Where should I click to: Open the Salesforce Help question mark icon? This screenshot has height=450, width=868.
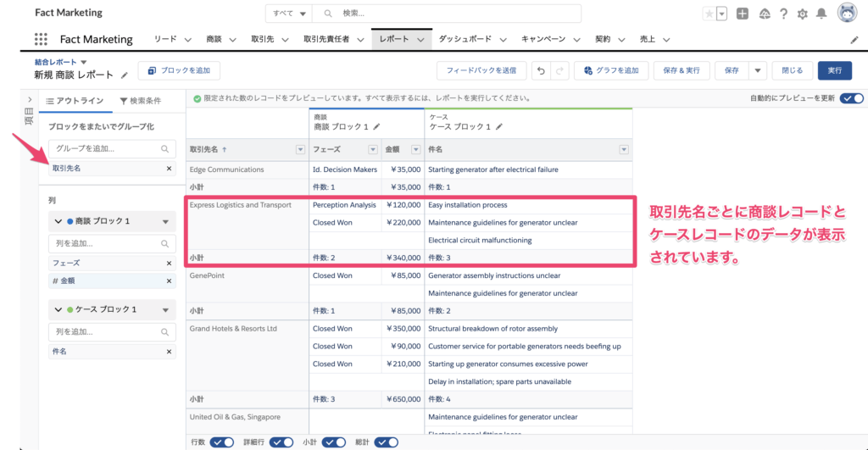point(783,14)
